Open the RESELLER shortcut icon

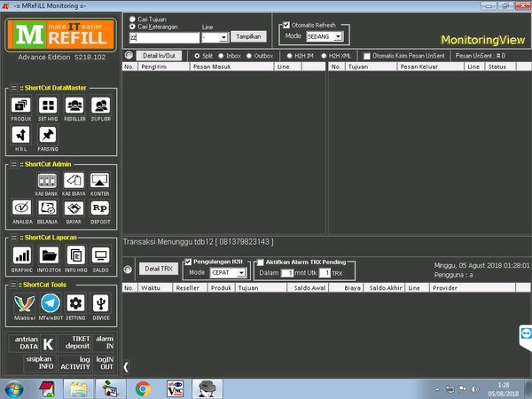pyautogui.click(x=74, y=106)
